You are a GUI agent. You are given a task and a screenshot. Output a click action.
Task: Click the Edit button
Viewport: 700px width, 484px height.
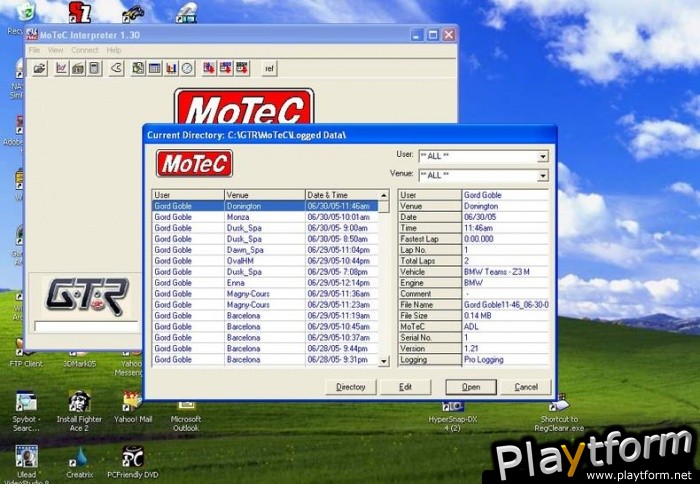pyautogui.click(x=405, y=387)
